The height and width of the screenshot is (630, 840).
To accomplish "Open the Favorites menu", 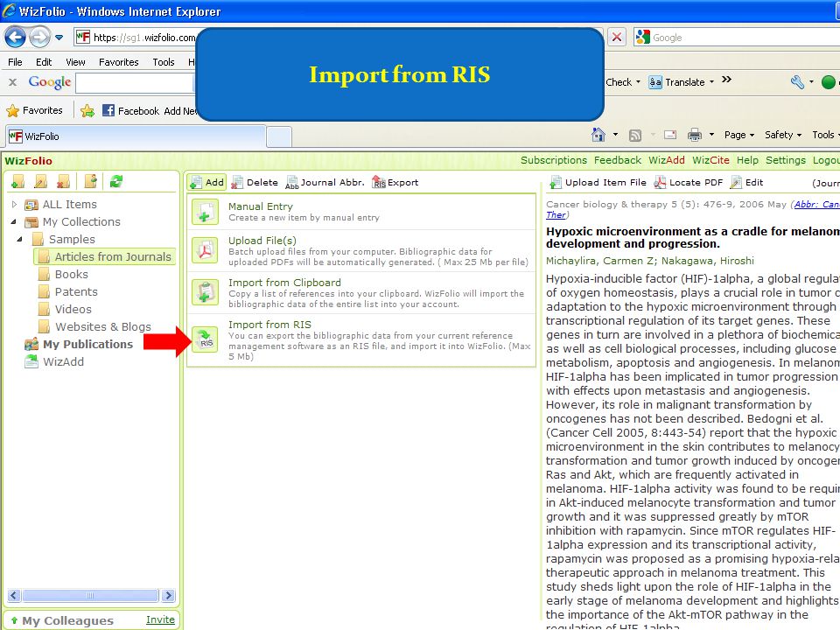I will point(118,62).
